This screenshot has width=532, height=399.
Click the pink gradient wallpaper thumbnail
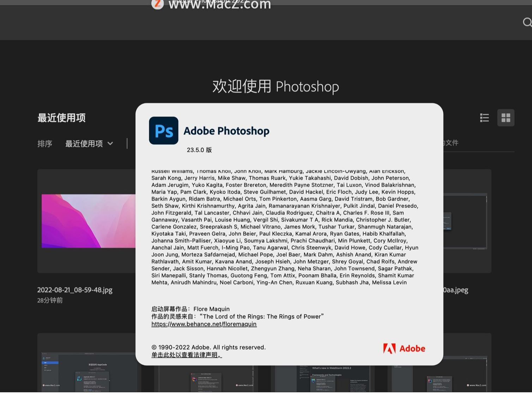click(x=88, y=221)
